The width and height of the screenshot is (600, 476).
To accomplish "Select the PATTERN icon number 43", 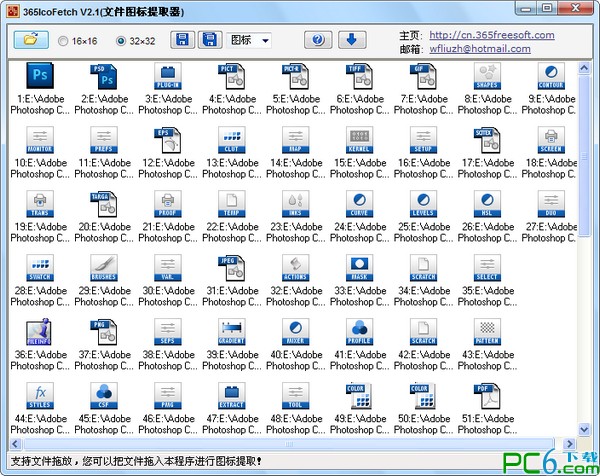I will point(487,331).
